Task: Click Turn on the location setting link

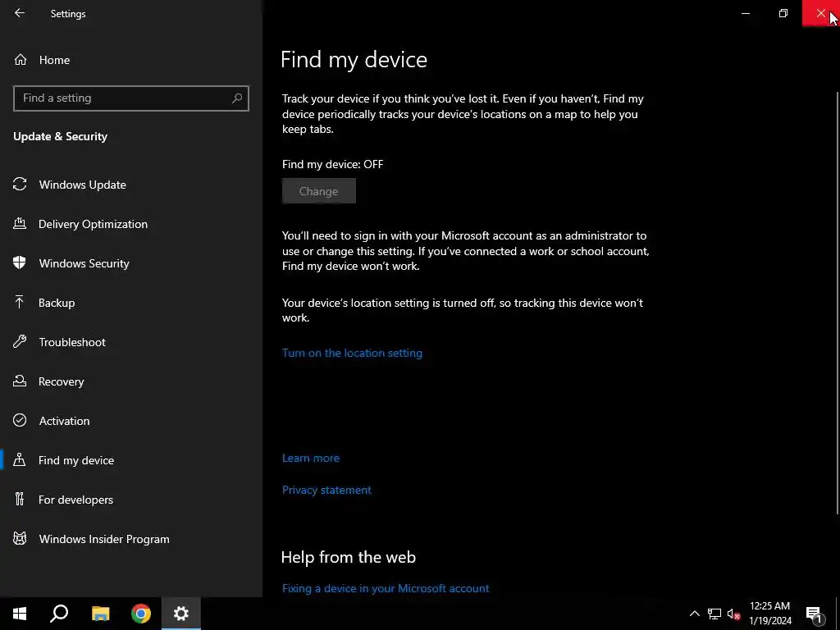Action: point(352,353)
